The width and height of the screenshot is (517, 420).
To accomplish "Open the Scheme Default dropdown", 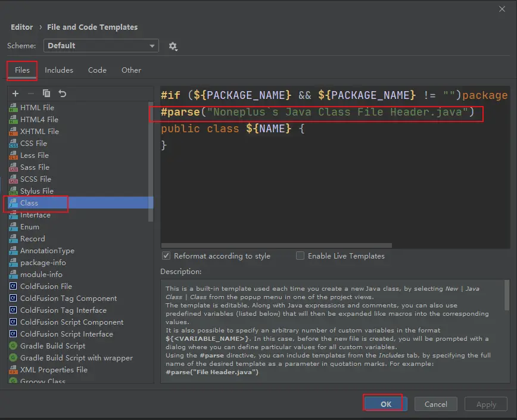I will (101, 45).
